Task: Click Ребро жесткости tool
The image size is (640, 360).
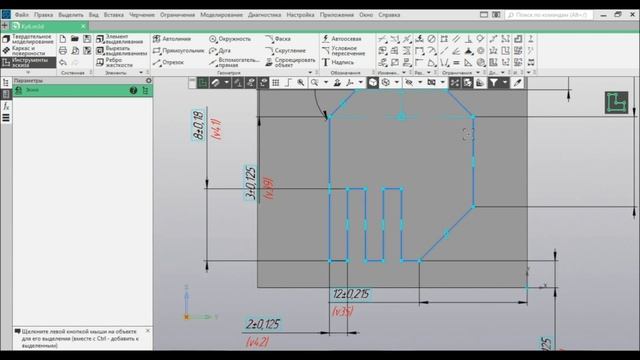Action: click(114, 62)
